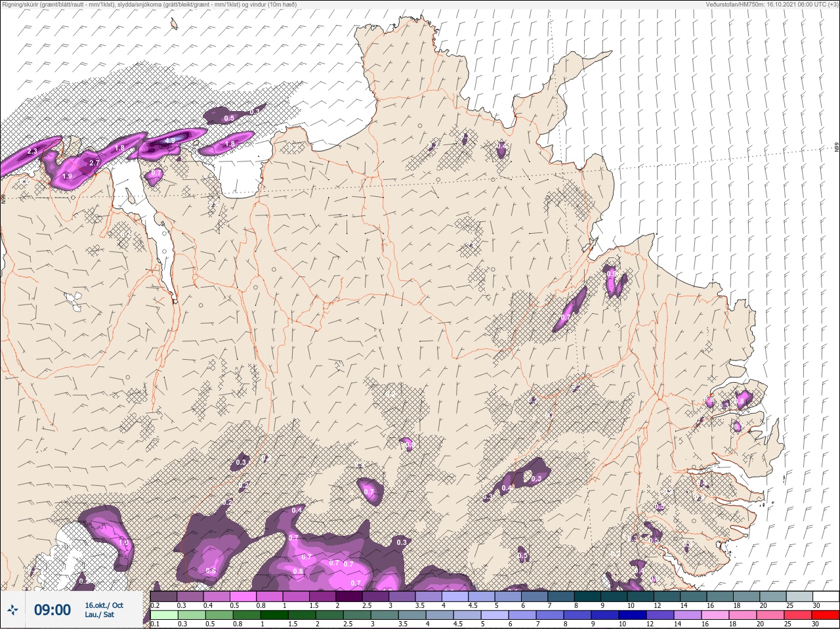The image size is (840, 629).
Task: Click the 'N99' label on the right map edge
Action: point(837,148)
